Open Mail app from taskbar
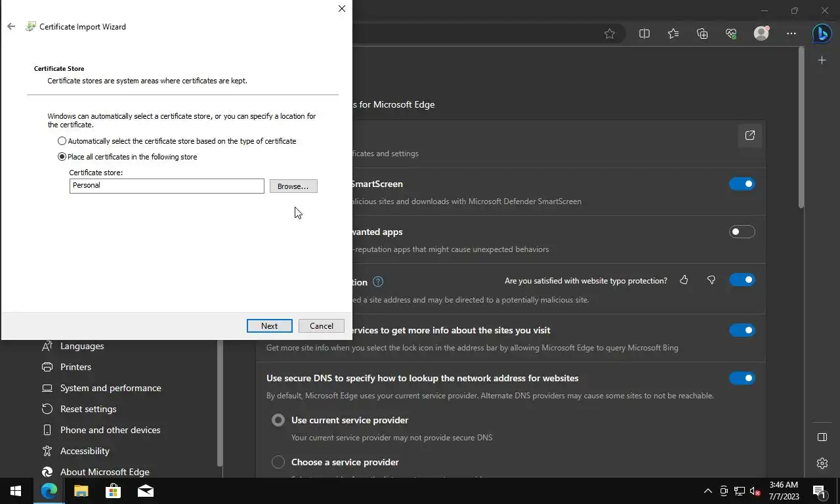 tap(145, 491)
